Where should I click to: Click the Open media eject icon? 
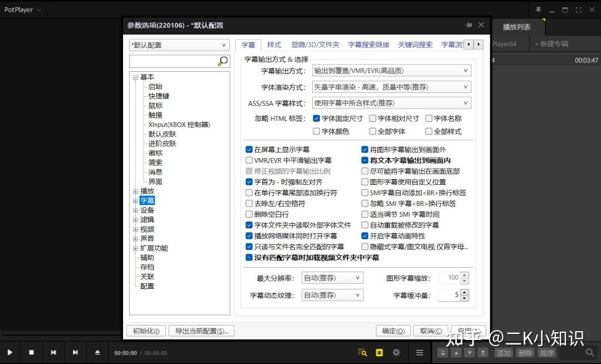click(x=97, y=352)
